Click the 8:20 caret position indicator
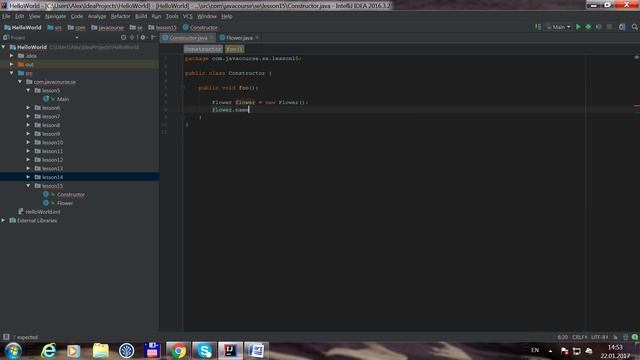This screenshot has height=360, width=640. pyautogui.click(x=562, y=337)
